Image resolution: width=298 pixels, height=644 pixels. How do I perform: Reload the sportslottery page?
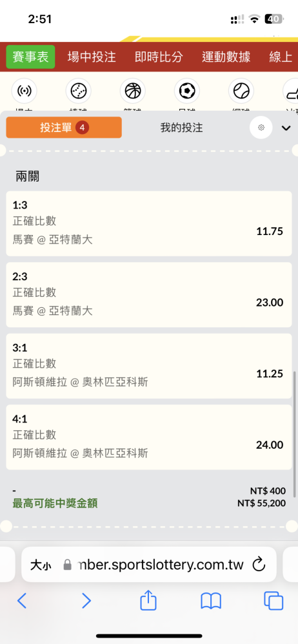[x=259, y=565]
